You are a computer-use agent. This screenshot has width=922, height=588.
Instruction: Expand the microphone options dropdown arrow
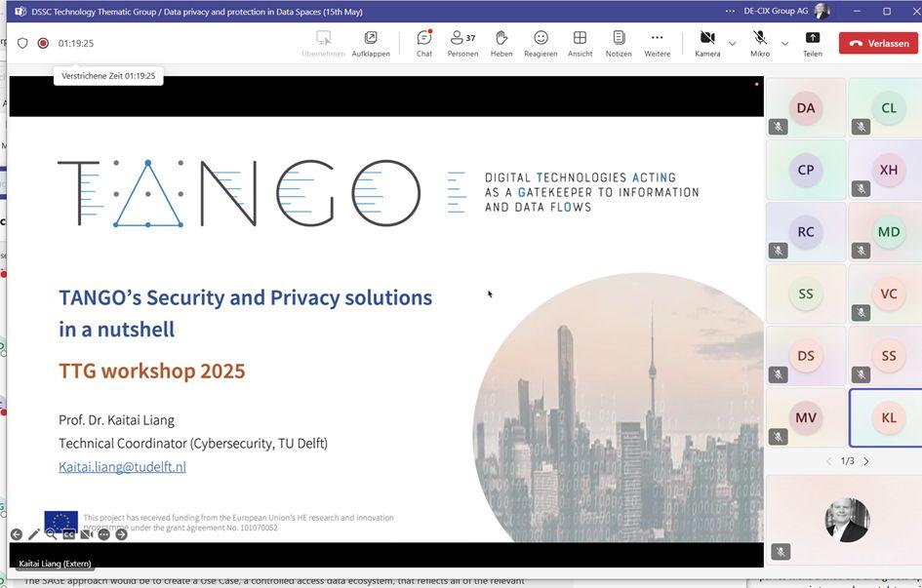[784, 44]
